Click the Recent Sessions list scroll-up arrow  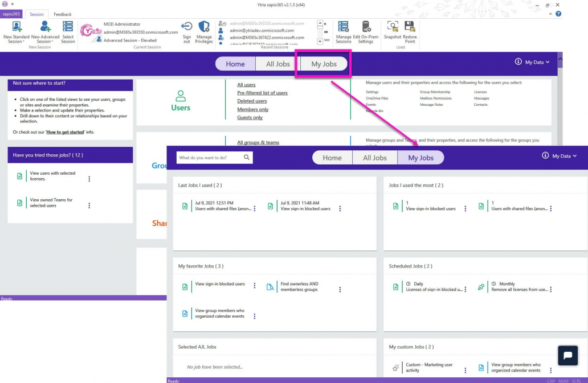320,23
